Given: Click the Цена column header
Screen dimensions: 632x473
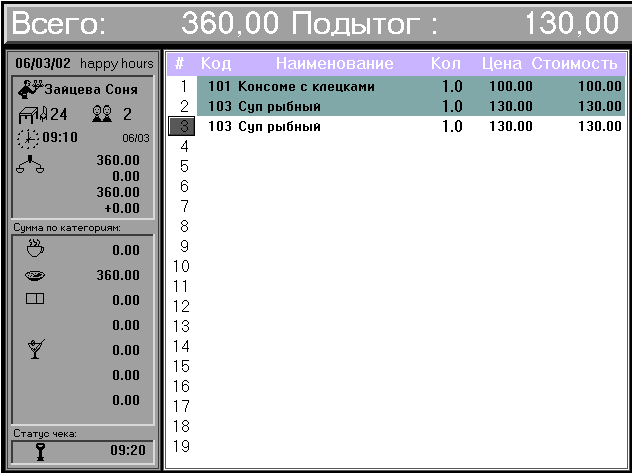Looking at the screenshot, I should coord(502,64).
